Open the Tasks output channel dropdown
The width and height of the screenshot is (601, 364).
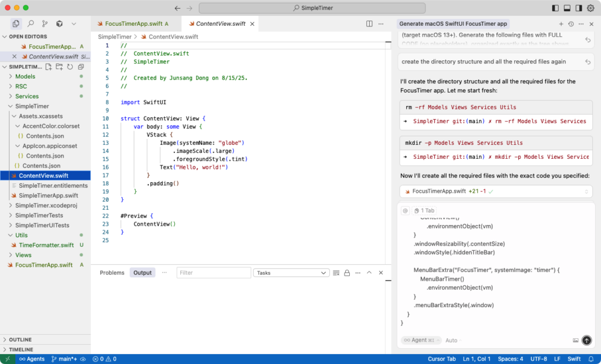point(291,273)
